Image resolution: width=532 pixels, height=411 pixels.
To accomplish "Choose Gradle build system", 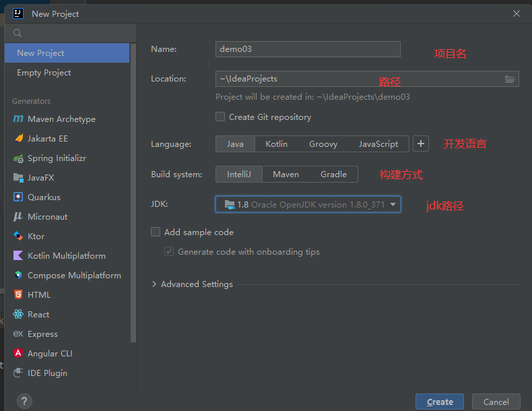I will (333, 174).
